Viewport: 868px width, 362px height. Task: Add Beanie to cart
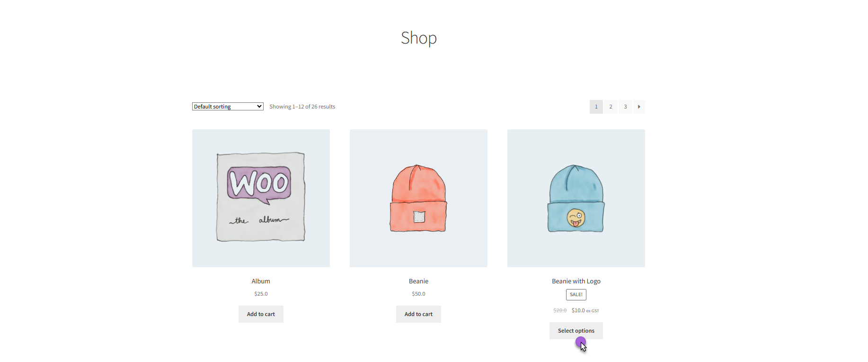point(418,314)
